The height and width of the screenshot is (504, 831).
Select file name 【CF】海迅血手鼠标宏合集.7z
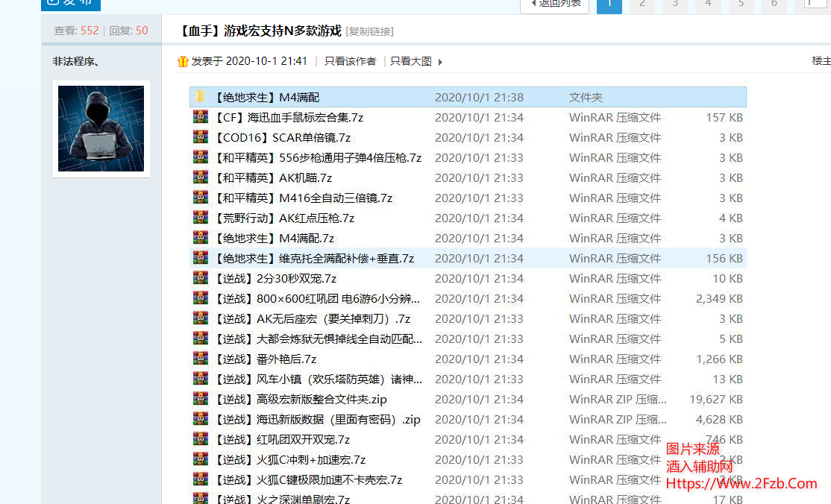click(289, 117)
